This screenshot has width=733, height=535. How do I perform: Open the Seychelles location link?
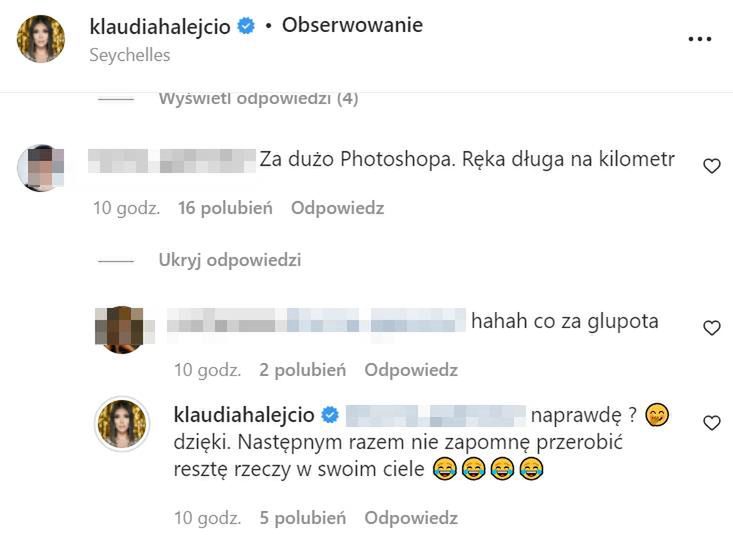coord(129,55)
